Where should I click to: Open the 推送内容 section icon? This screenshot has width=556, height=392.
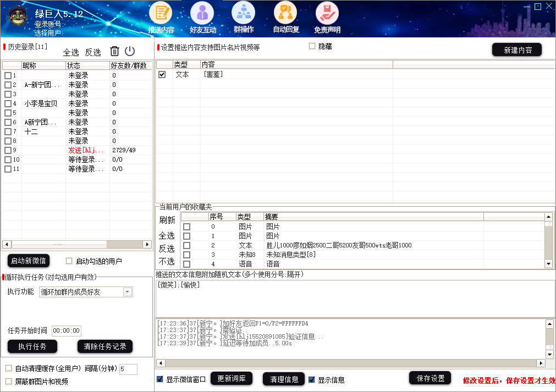161,18
